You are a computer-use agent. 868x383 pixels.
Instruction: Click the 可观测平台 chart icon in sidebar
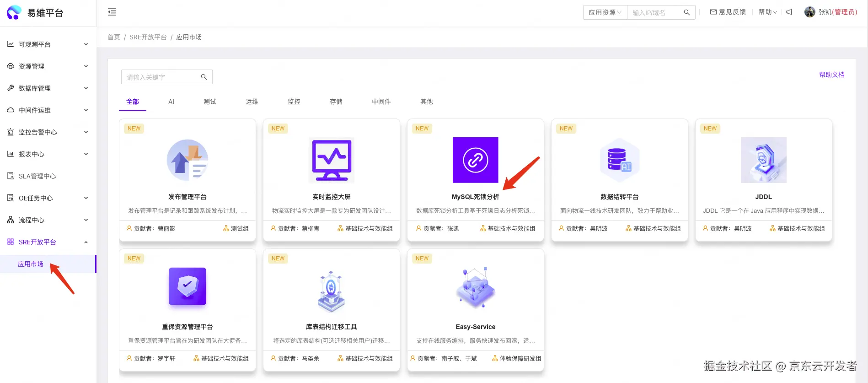[x=11, y=44]
